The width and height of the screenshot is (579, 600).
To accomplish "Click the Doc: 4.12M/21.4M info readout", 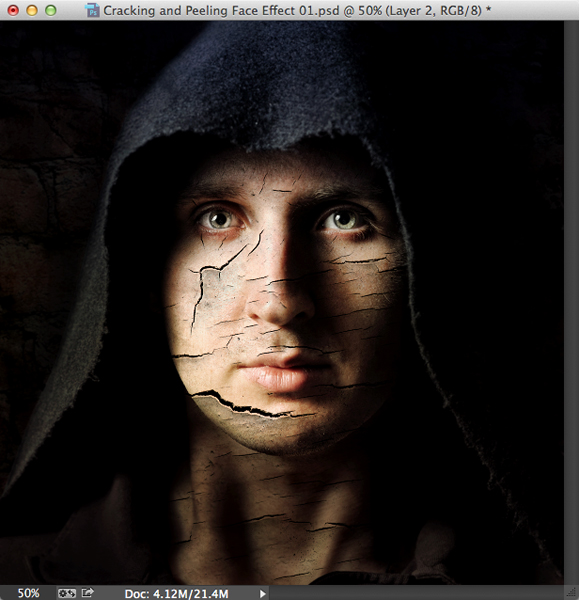I will pos(176,594).
